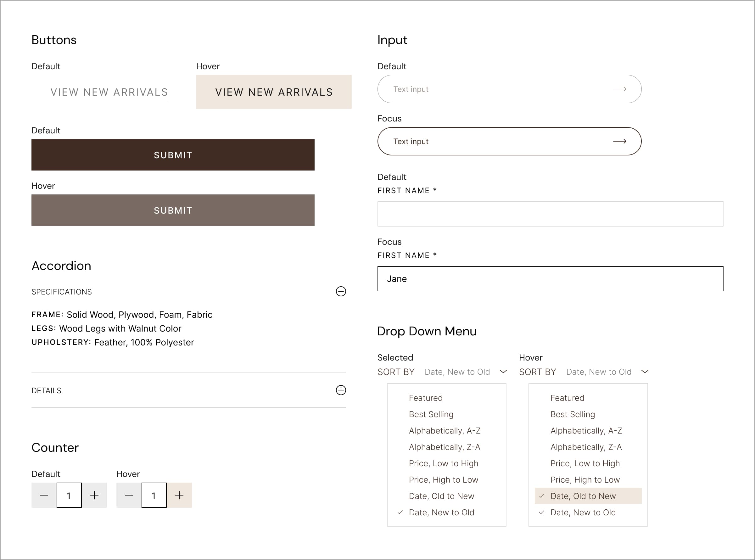Click the arrow in the focused text input
This screenshot has height=560, width=755.
[620, 141]
